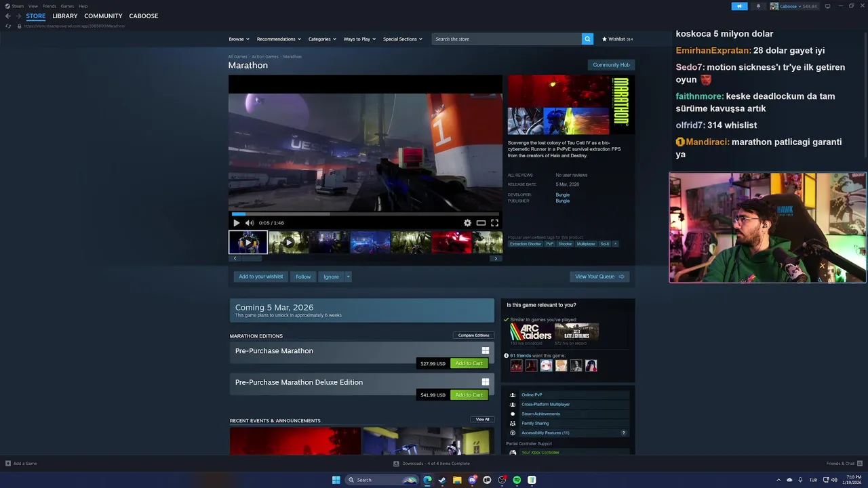Click the 61 friends info icon
The image size is (868, 488).
(x=507, y=355)
